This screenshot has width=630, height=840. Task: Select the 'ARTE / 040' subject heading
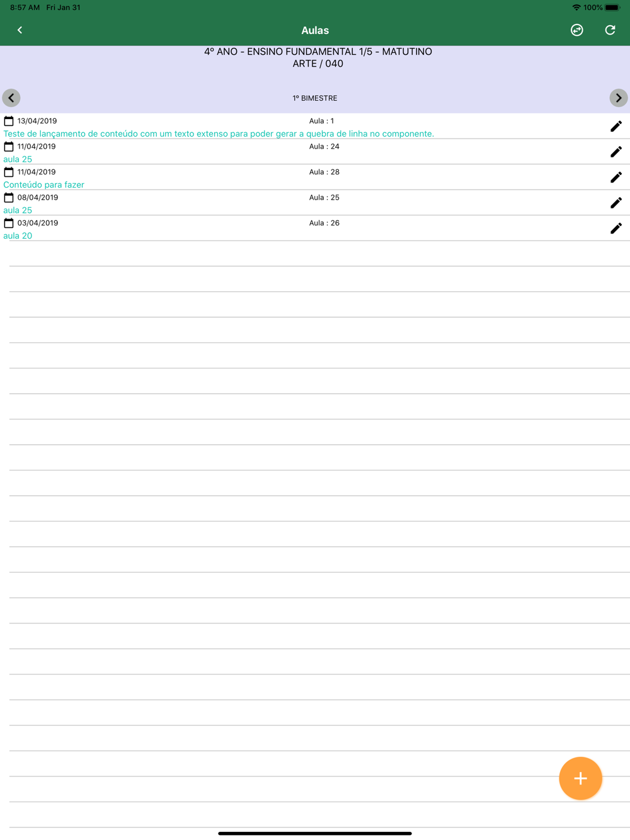click(318, 64)
